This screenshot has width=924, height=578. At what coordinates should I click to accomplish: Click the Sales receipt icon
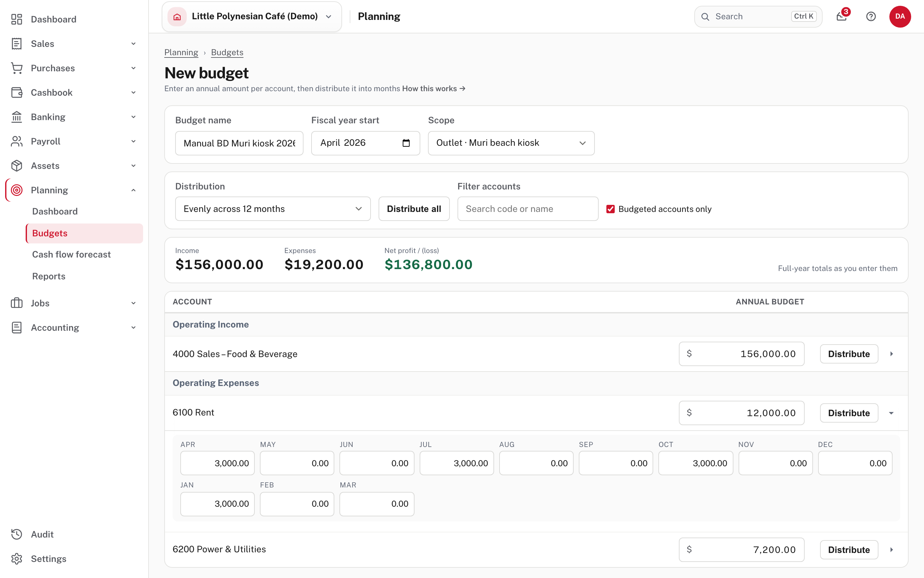point(16,44)
